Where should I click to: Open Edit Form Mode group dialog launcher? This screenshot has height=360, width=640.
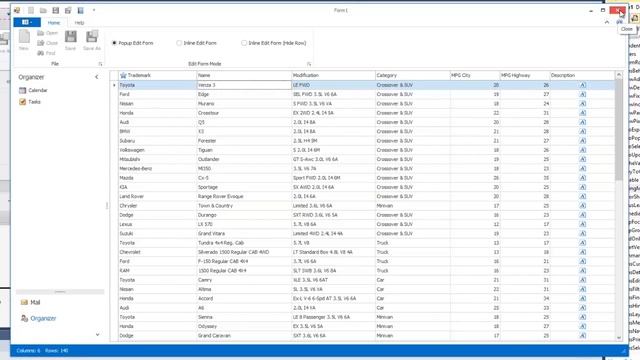click(x=309, y=64)
